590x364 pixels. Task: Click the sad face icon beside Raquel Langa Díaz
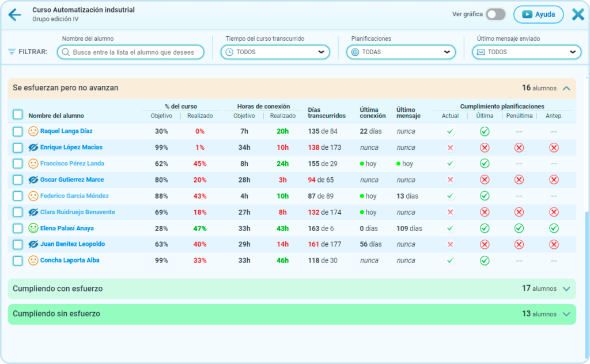[33, 131]
